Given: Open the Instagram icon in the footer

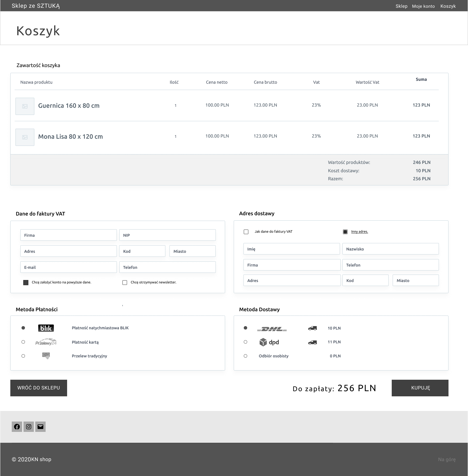Looking at the screenshot, I should point(28,427).
